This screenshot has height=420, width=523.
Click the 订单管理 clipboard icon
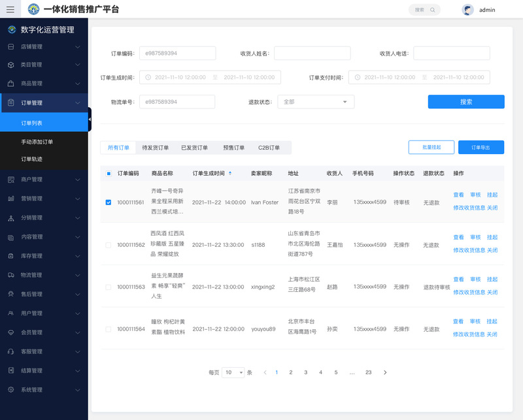(x=10, y=103)
